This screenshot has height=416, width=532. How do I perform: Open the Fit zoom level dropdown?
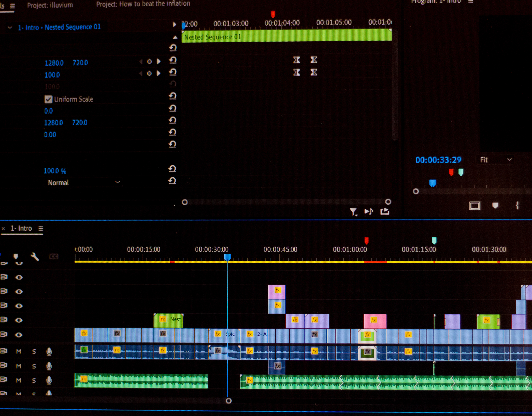click(495, 160)
